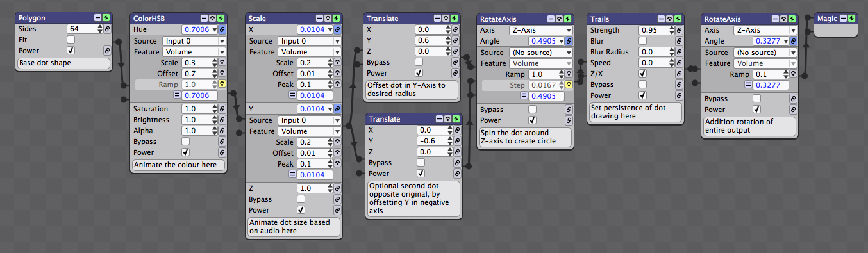Collapse the Magic node with minus icon
This screenshot has height=253, width=868.
843,19
